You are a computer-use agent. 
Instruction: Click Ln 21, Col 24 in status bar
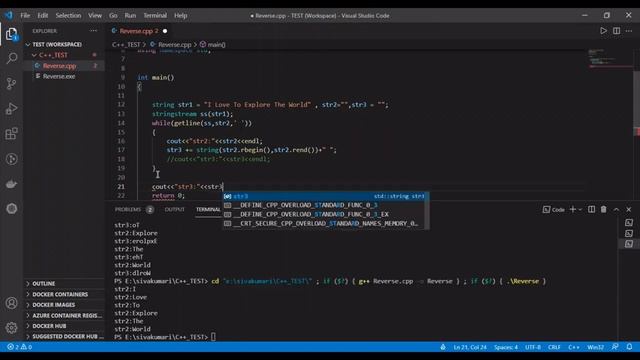point(470,347)
